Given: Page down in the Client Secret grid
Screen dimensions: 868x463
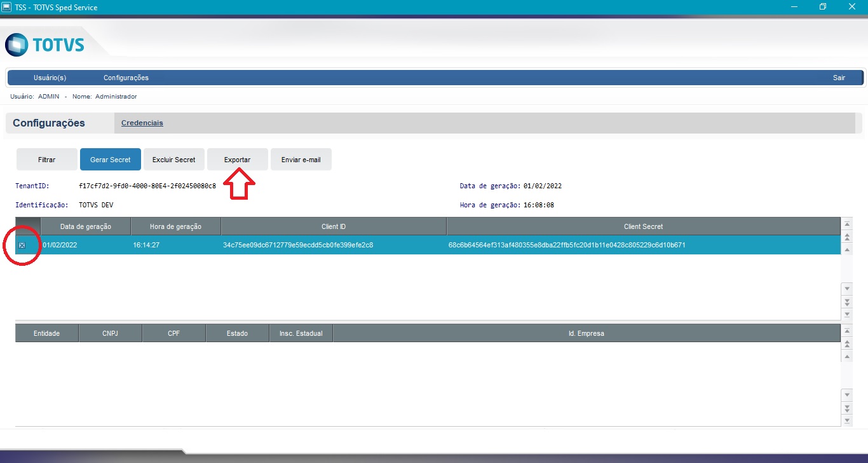Looking at the screenshot, I should coord(846,301).
